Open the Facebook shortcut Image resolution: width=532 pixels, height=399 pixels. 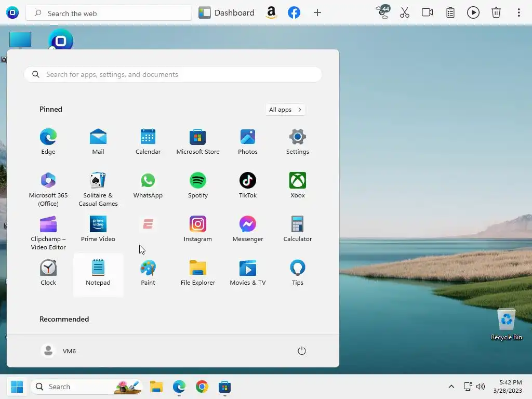pyautogui.click(x=294, y=13)
